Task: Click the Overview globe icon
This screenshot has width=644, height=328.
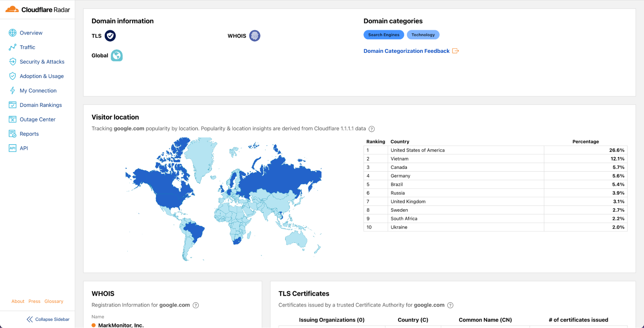Action: [x=13, y=33]
